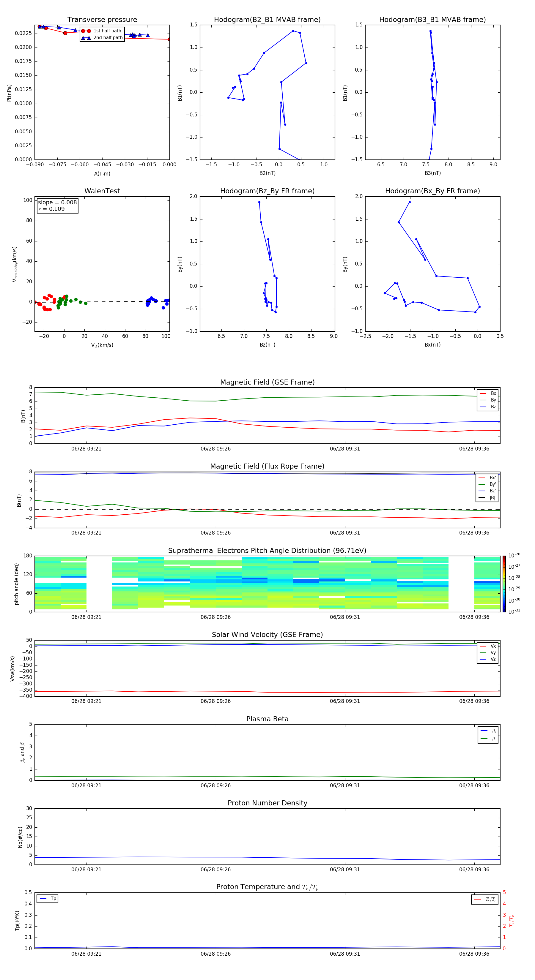Select the "B3(nT)" x-axis label
The width and height of the screenshot is (535, 980).
click(x=432, y=173)
